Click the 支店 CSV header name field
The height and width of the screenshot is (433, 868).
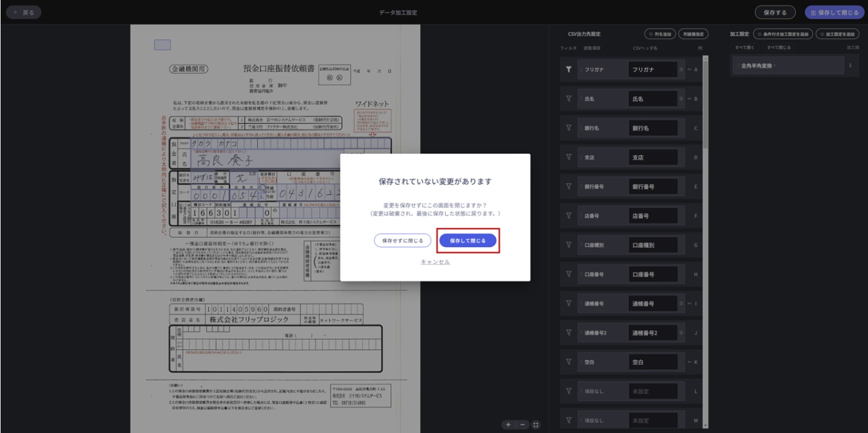(x=652, y=158)
